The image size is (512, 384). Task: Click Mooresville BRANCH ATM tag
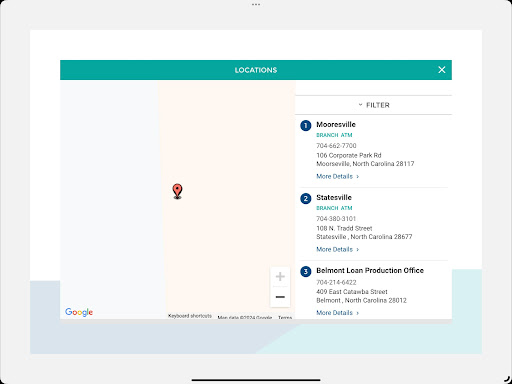334,135
